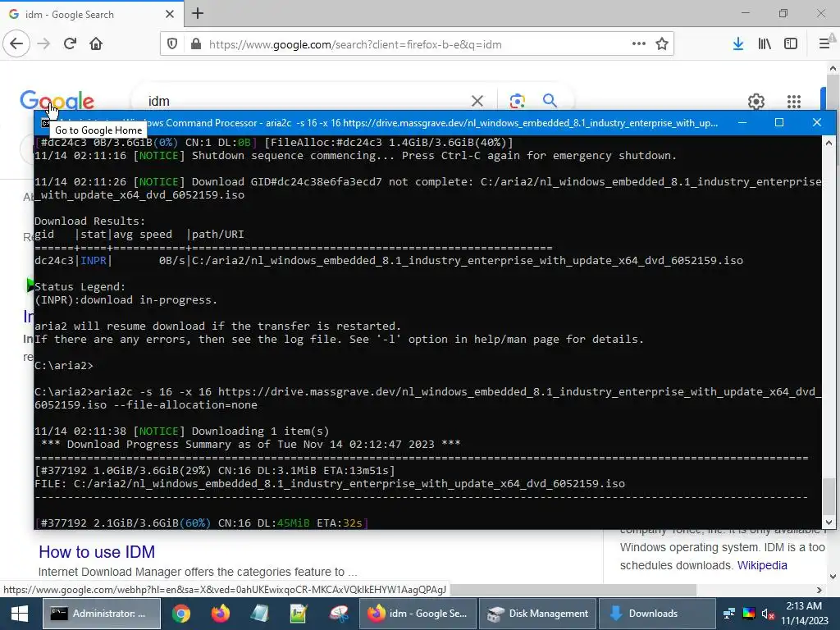Open the Windows Start menu
This screenshot has height=630, width=840.
[20, 614]
